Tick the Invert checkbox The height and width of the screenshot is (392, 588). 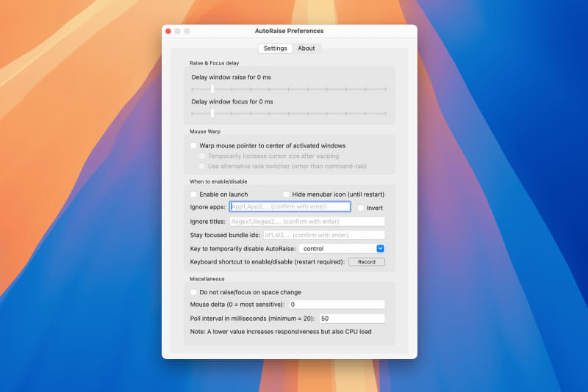[x=361, y=208]
